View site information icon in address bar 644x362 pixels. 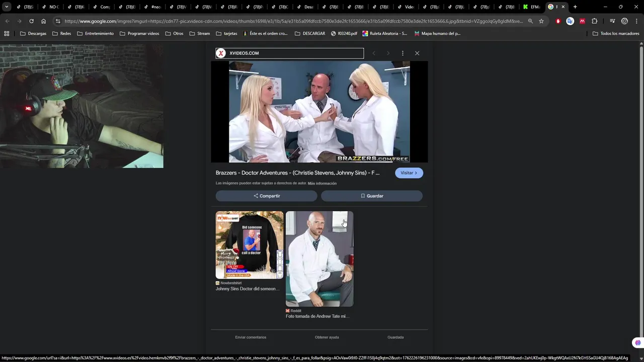(x=58, y=21)
